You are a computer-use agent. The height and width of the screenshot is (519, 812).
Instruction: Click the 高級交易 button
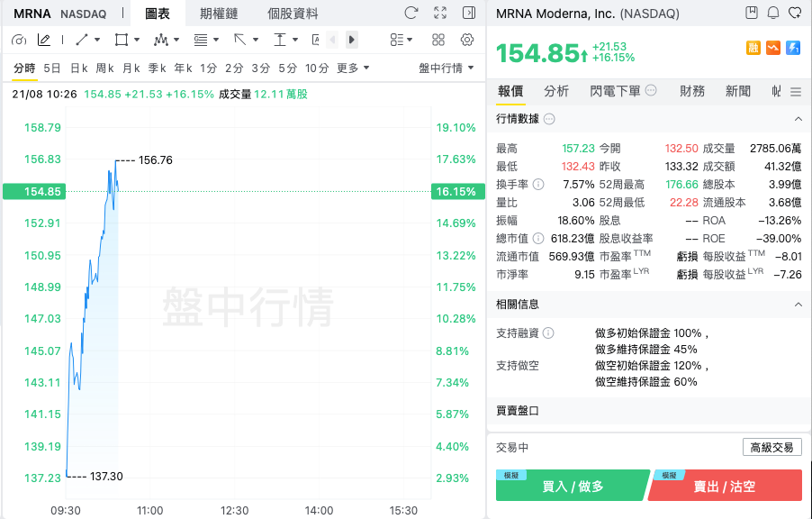pyautogui.click(x=772, y=447)
